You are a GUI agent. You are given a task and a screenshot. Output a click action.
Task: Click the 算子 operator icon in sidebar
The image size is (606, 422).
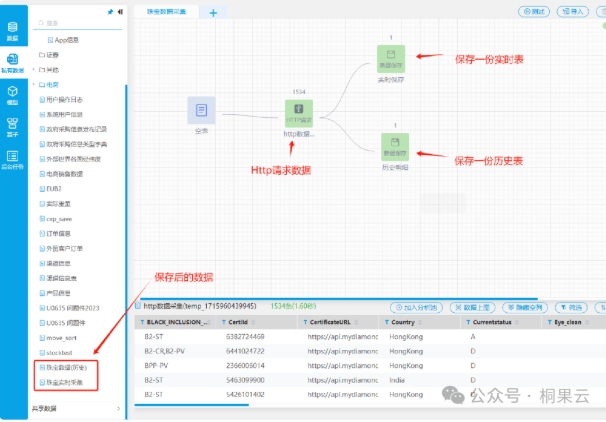pos(13,126)
